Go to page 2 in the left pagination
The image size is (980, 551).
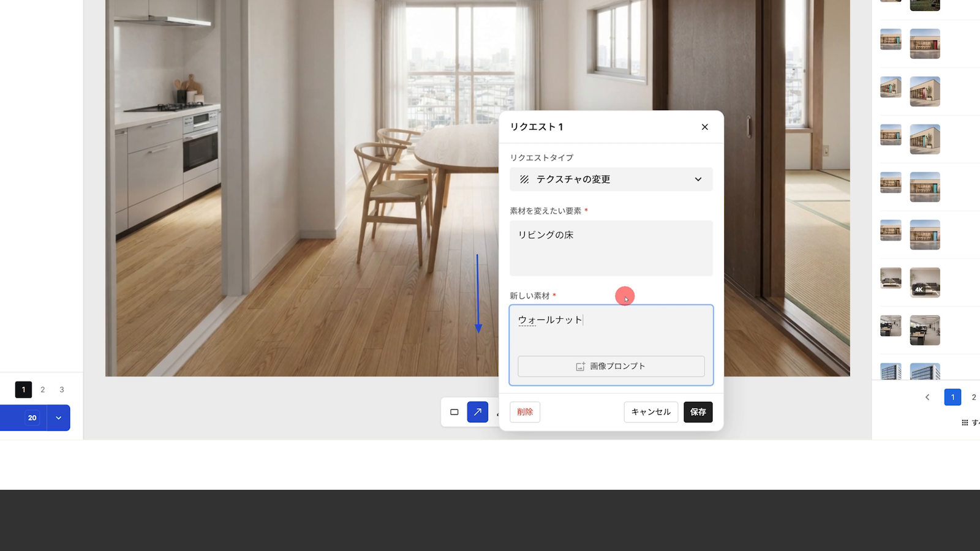click(x=43, y=389)
